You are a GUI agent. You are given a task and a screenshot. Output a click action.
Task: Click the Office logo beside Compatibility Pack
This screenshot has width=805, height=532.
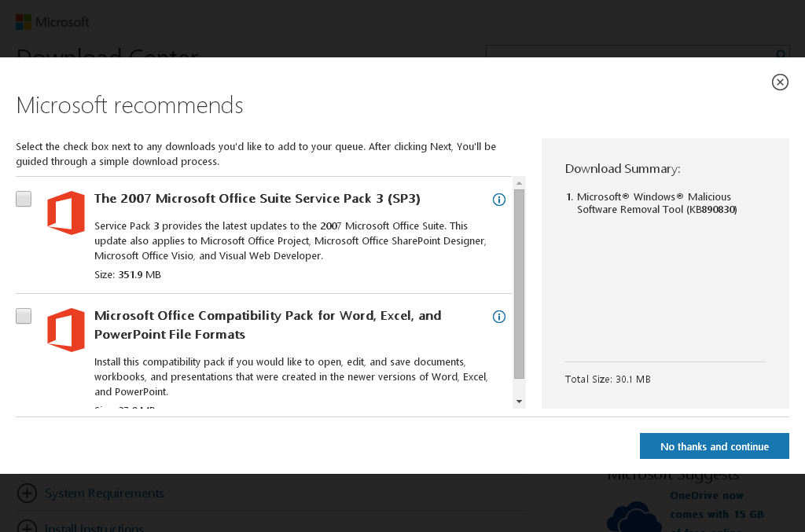[x=66, y=330]
